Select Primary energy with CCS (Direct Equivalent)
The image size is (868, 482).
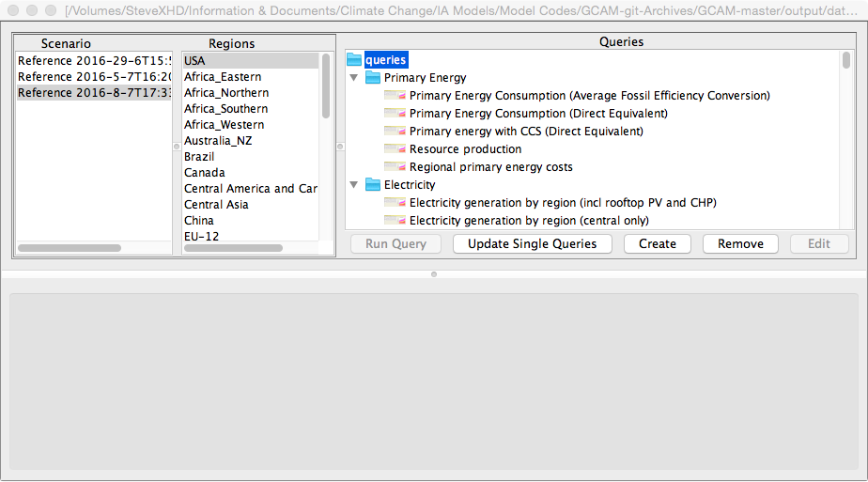(x=526, y=132)
